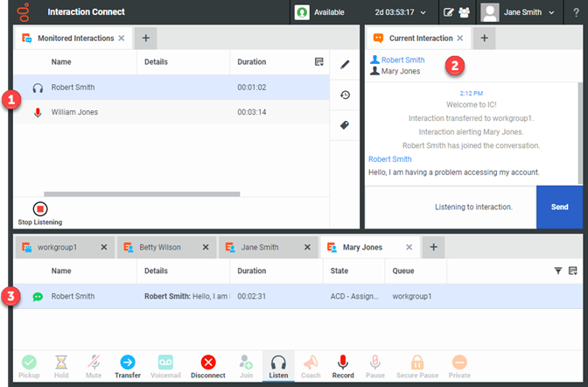Open the help question mark icon
The height and width of the screenshot is (387, 588).
coord(576,12)
